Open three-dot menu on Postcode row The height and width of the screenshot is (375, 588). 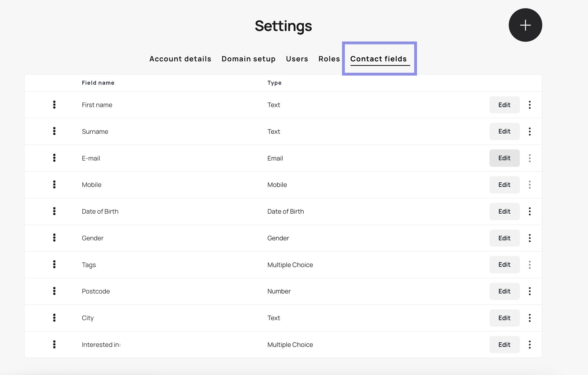pos(529,291)
